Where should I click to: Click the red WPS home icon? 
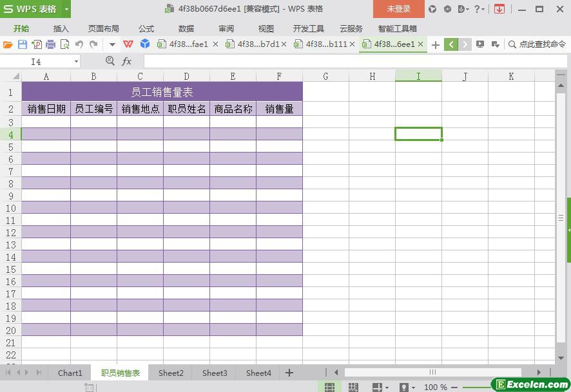tap(128, 44)
